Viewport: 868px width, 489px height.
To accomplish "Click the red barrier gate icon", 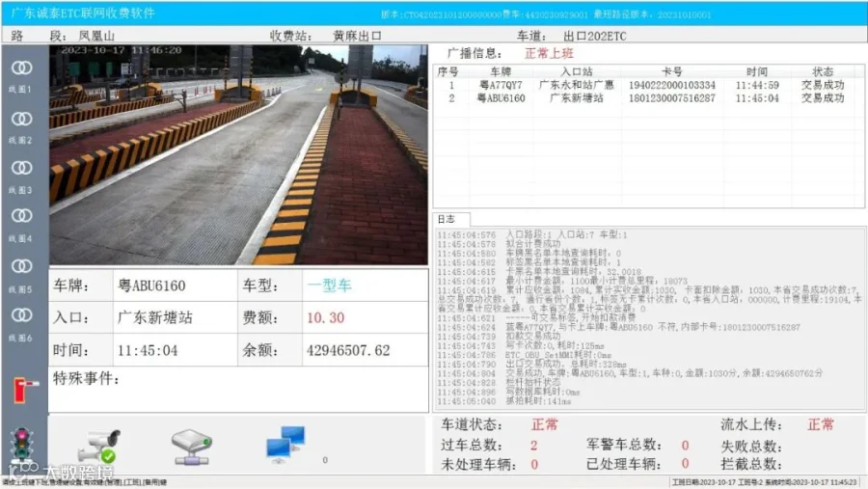I will 24,390.
